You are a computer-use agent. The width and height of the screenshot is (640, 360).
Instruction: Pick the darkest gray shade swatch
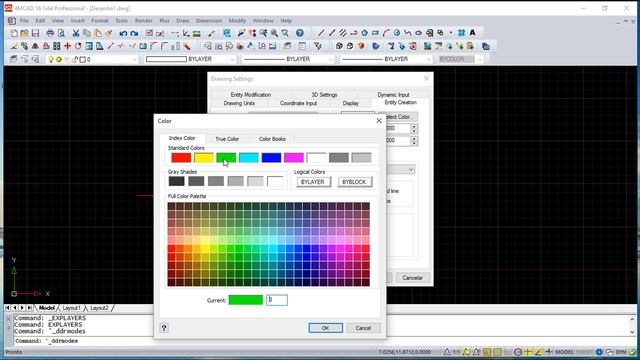point(176,181)
